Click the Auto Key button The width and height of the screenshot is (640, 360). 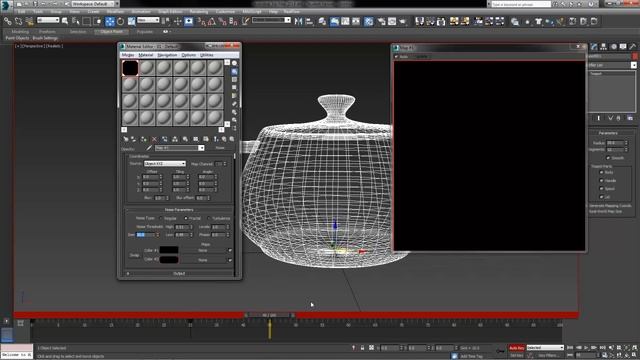point(516,348)
